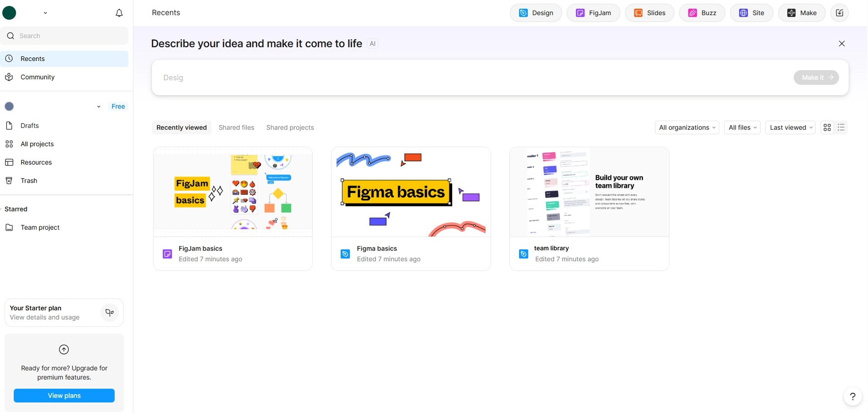Open the All organizations filter
This screenshot has height=413, width=868.
coord(686,127)
